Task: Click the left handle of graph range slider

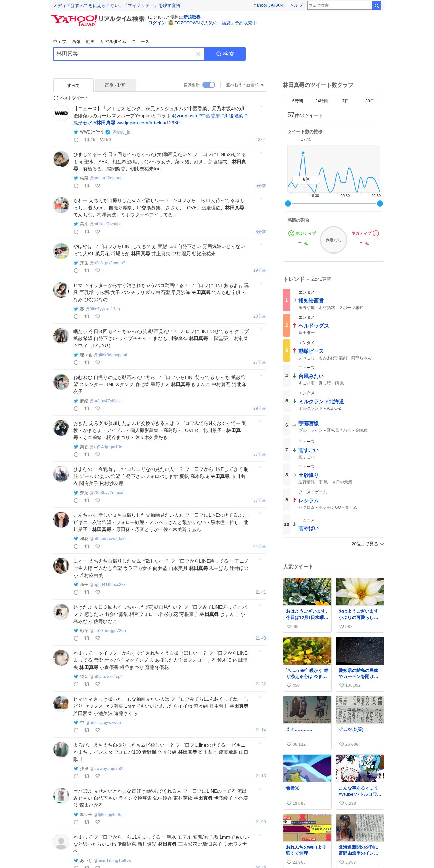Action: [288, 203]
